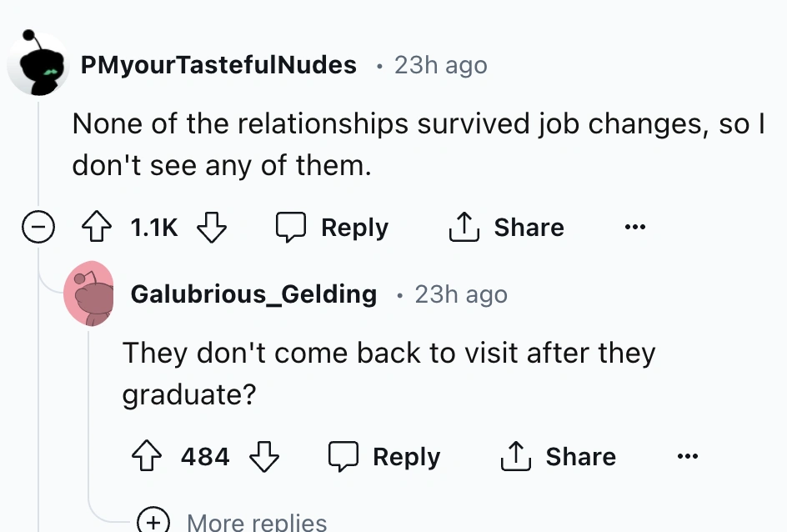
Task: Share the PMyourTastefulNudes comment
Action: pos(506,228)
